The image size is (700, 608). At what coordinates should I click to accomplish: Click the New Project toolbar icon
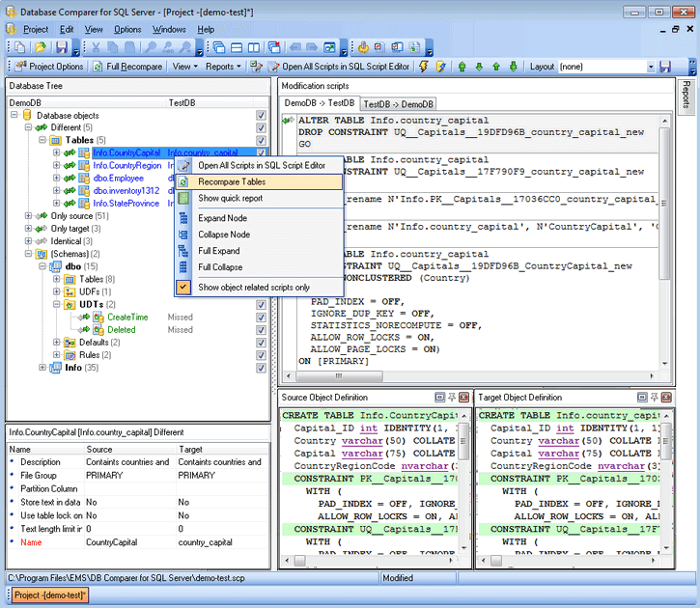click(19, 47)
